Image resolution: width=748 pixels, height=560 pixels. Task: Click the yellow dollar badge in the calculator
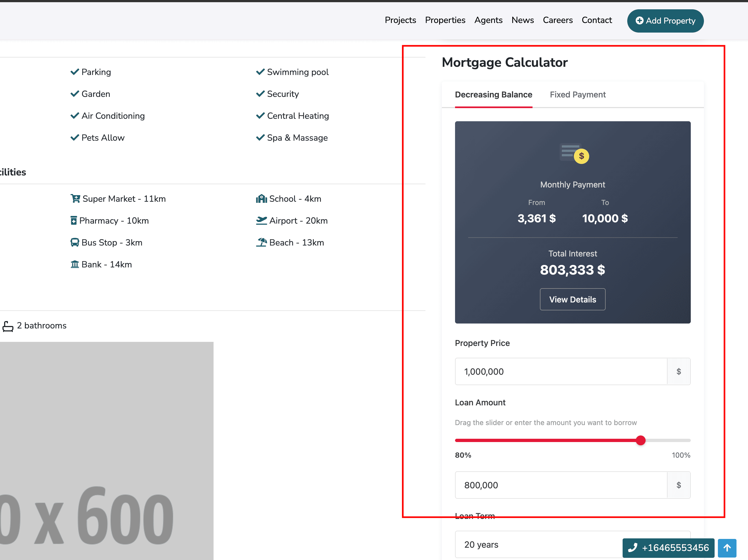(x=581, y=156)
